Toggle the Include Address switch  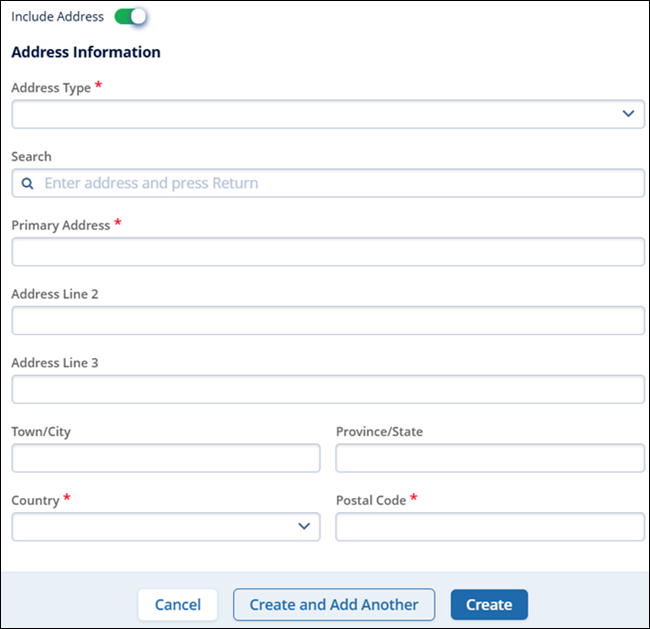coord(131,17)
